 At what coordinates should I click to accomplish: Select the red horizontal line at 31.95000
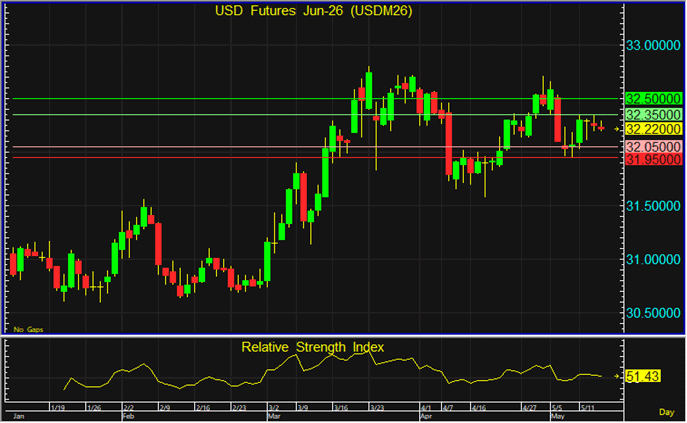tap(315, 157)
